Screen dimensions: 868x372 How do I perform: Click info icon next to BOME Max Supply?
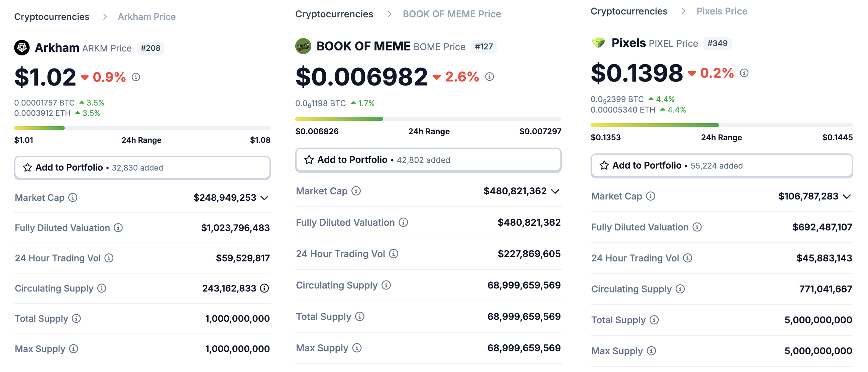click(x=357, y=348)
